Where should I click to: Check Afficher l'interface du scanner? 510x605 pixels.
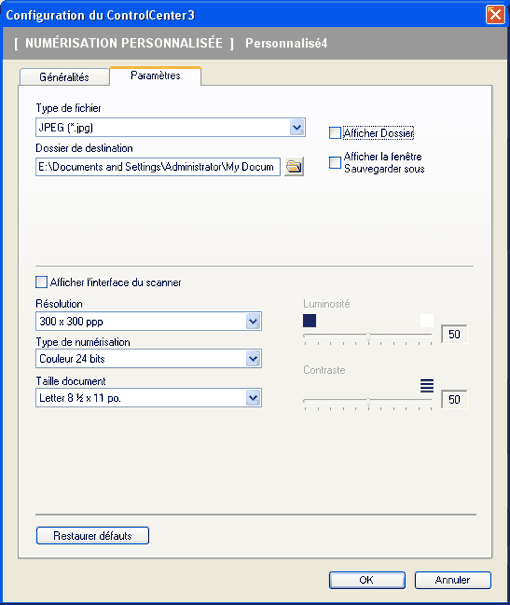click(41, 282)
